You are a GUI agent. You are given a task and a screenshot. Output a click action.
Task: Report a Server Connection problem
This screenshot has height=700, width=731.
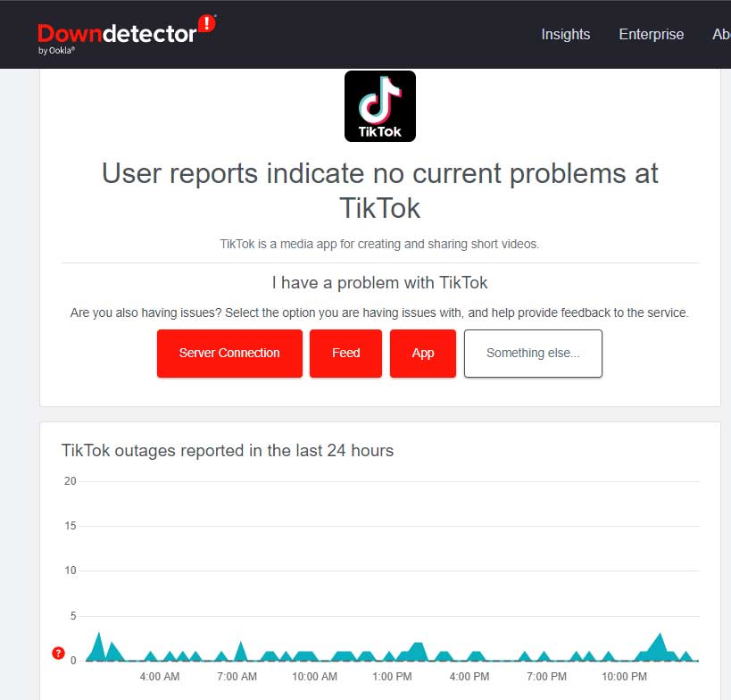(229, 354)
